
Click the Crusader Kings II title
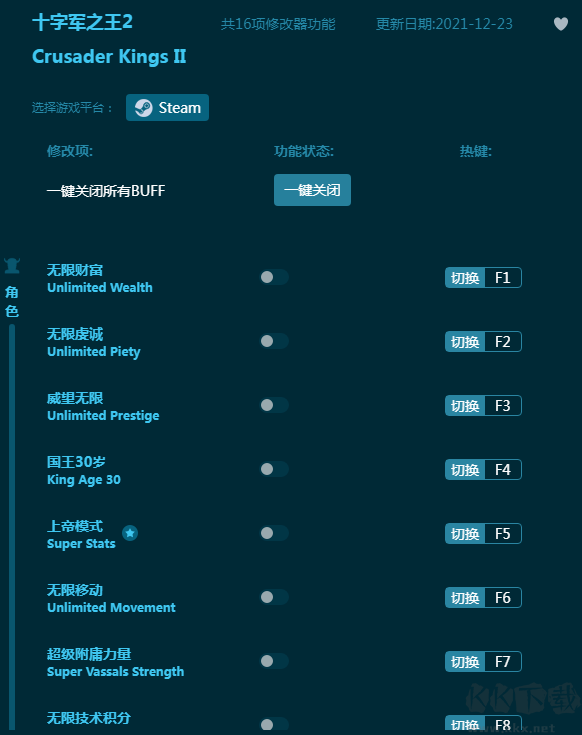[109, 57]
